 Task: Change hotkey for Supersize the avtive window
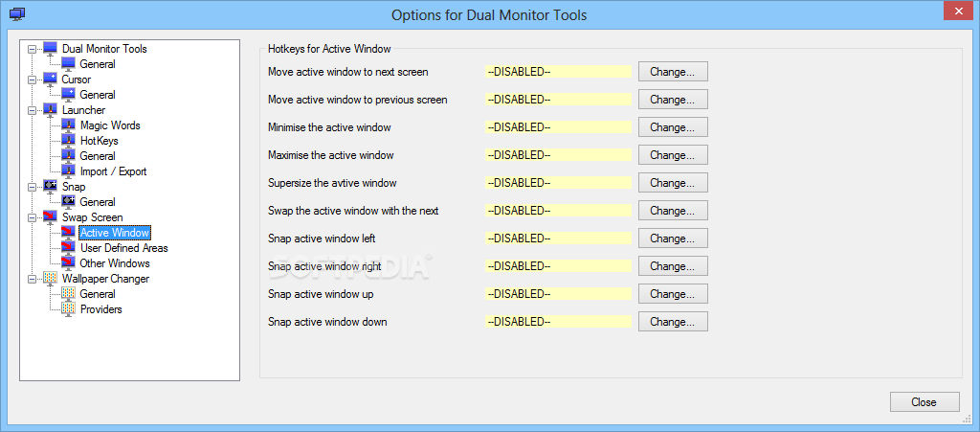point(673,183)
